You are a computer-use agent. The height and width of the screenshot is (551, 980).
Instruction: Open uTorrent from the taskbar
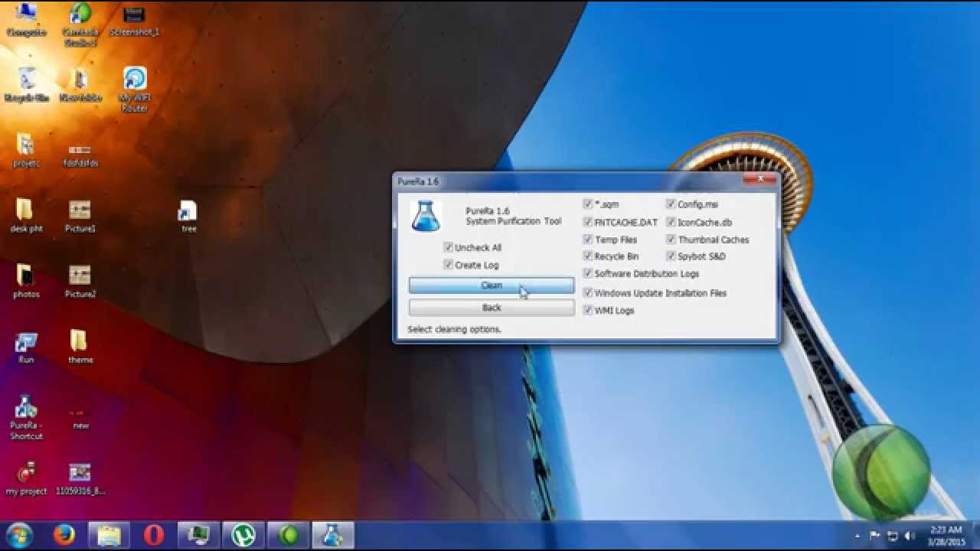pos(243,535)
